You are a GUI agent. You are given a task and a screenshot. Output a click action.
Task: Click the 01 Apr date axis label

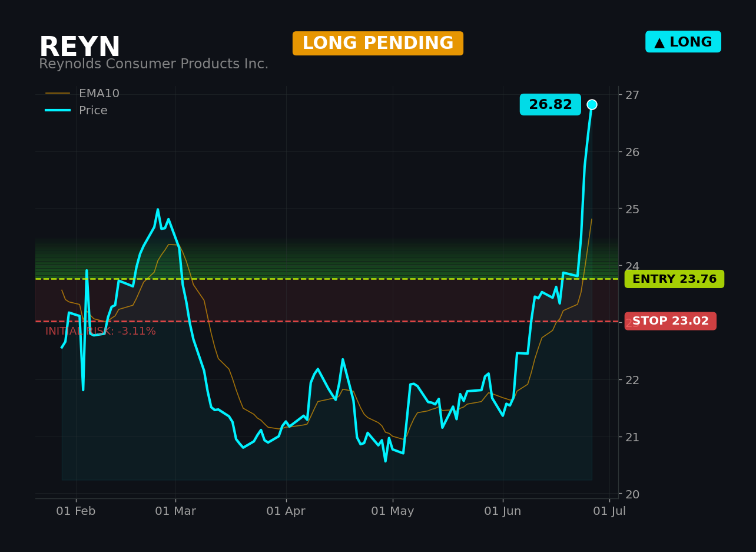(286, 511)
